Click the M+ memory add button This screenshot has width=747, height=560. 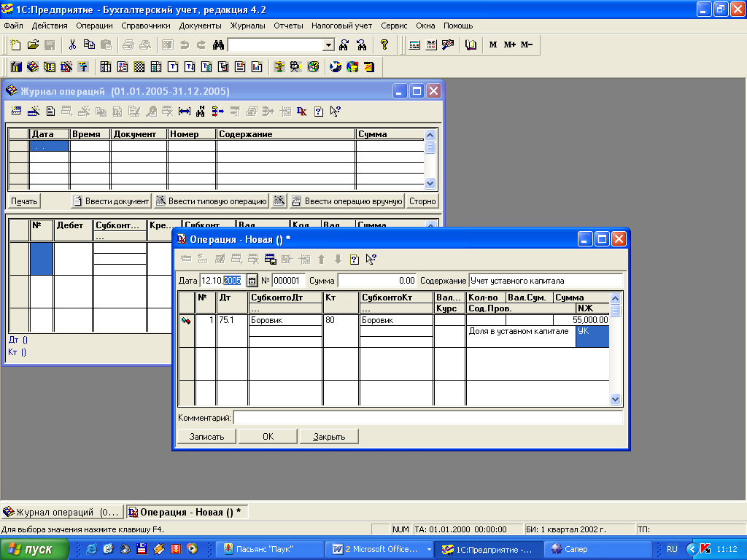510,44
